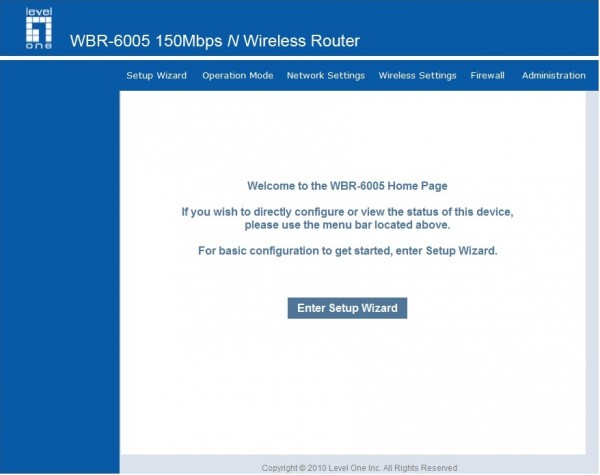The height and width of the screenshot is (475, 600).
Task: Click the WBR-6005 150Mbps N Wireless Router title
Action: 215,41
